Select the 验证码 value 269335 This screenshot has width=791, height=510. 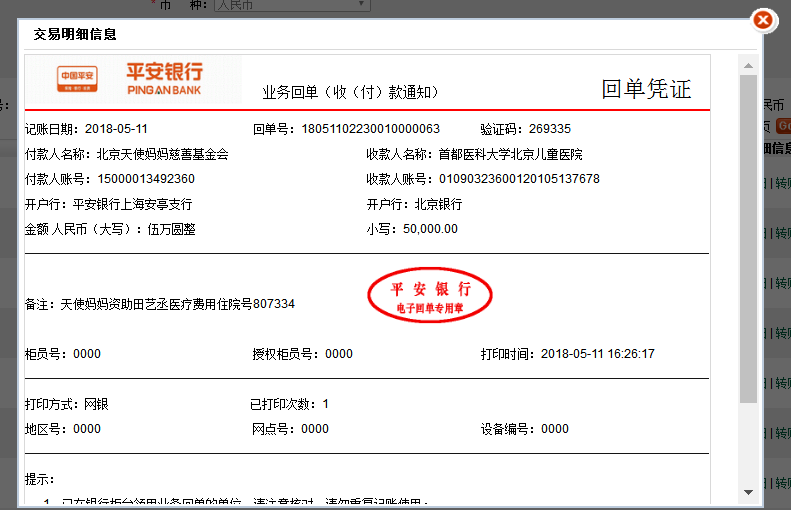coord(550,129)
